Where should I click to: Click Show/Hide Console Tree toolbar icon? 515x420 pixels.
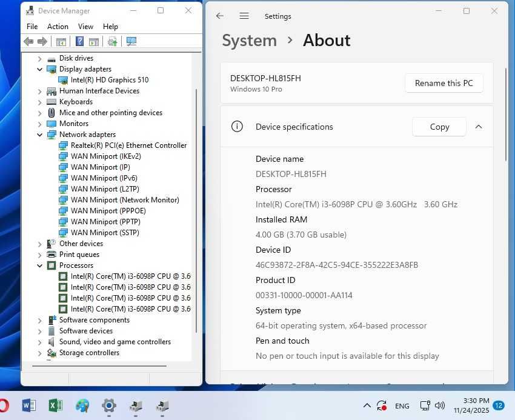(x=61, y=41)
